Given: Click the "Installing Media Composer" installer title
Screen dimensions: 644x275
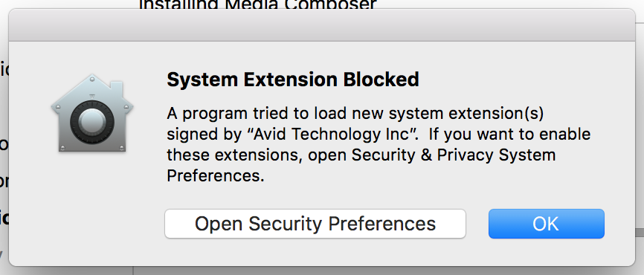Looking at the screenshot, I should tap(258, 5).
